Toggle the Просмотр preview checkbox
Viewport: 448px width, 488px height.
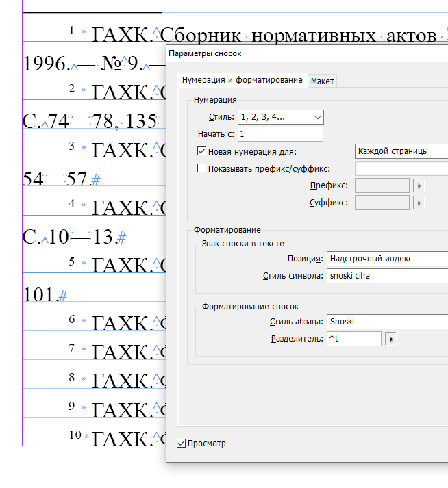point(181,444)
